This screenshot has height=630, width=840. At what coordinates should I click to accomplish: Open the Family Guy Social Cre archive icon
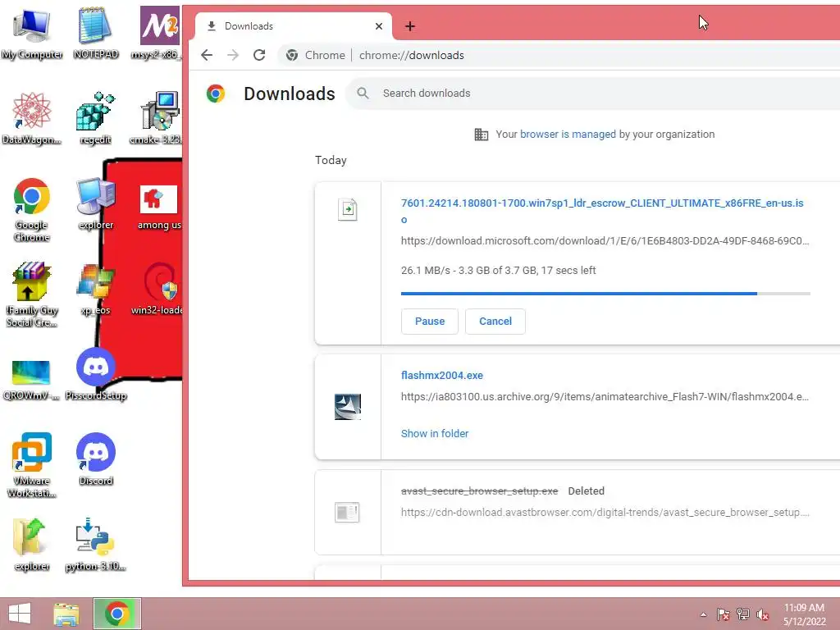pyautogui.click(x=32, y=294)
